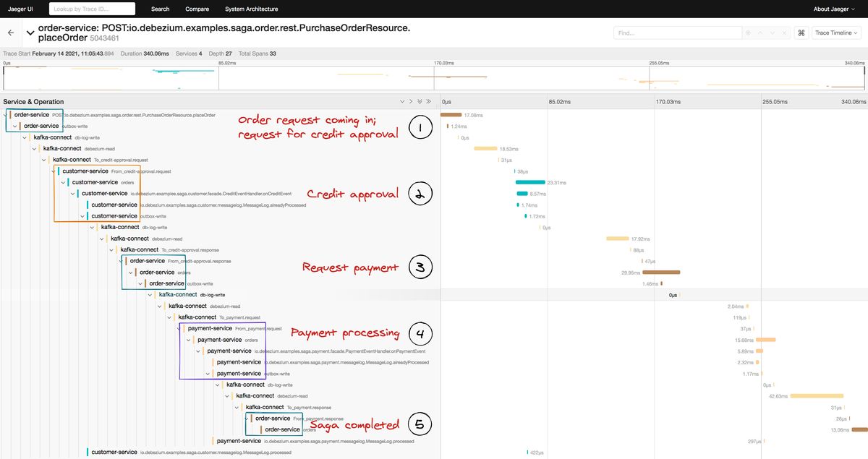Collapse the first kafka-connect db-log-write span
The width and height of the screenshot is (868, 459).
click(25, 137)
